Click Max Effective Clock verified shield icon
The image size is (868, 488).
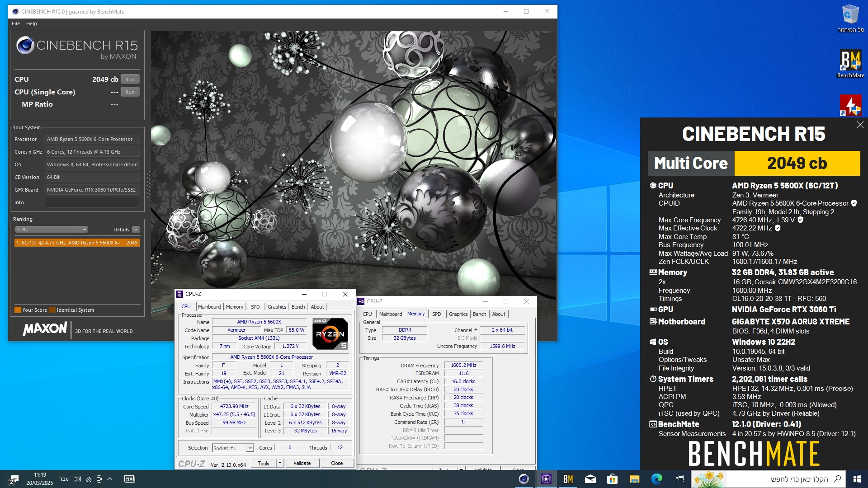[778, 228]
